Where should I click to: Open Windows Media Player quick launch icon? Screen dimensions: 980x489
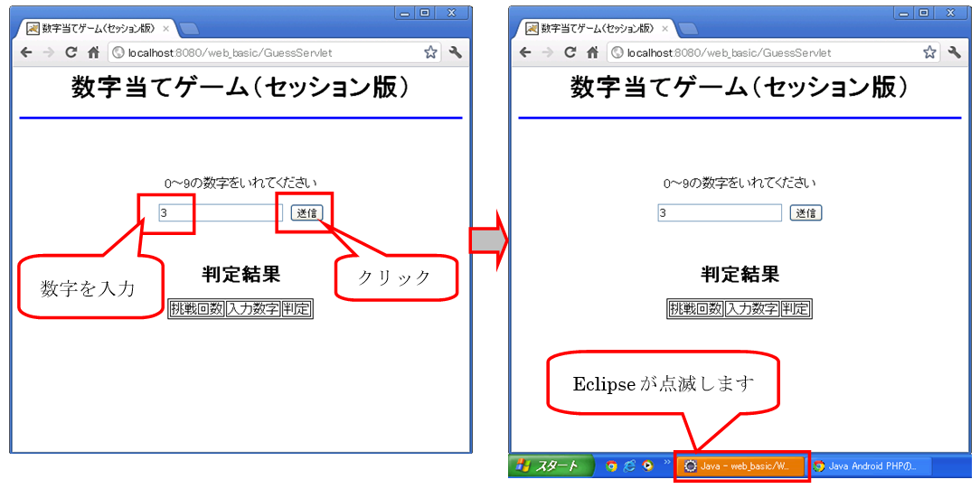[x=647, y=466]
